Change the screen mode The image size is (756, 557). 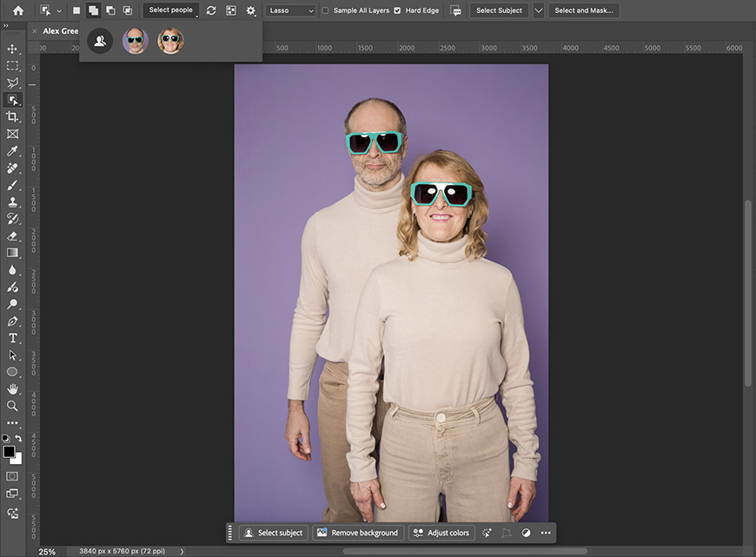12,494
